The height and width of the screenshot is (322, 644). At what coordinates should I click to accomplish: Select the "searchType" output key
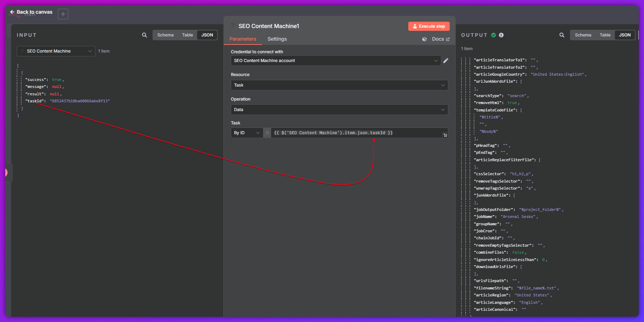coord(489,96)
